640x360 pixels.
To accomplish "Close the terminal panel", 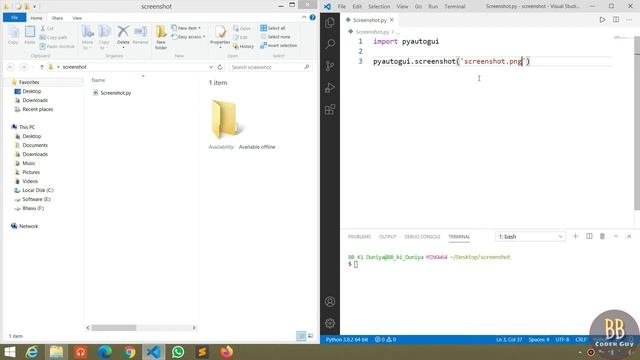I will click(629, 236).
